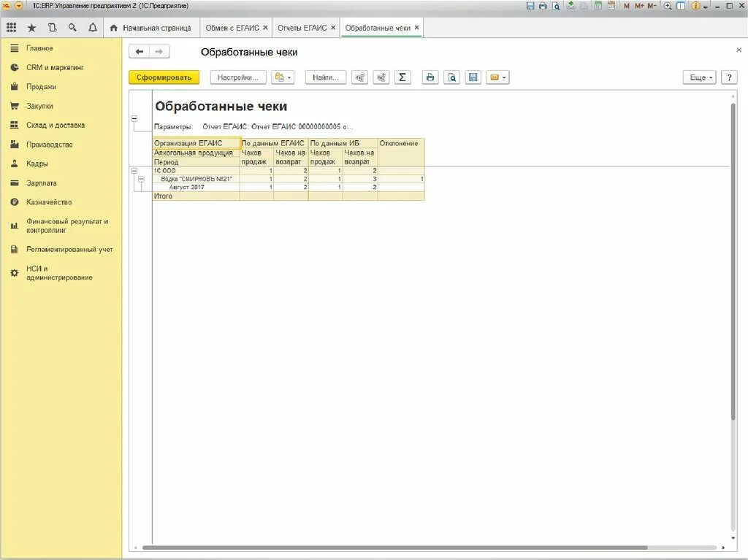Screen dimensions: 748x560
Task: Navigate back with the left arrow
Action: [x=140, y=52]
